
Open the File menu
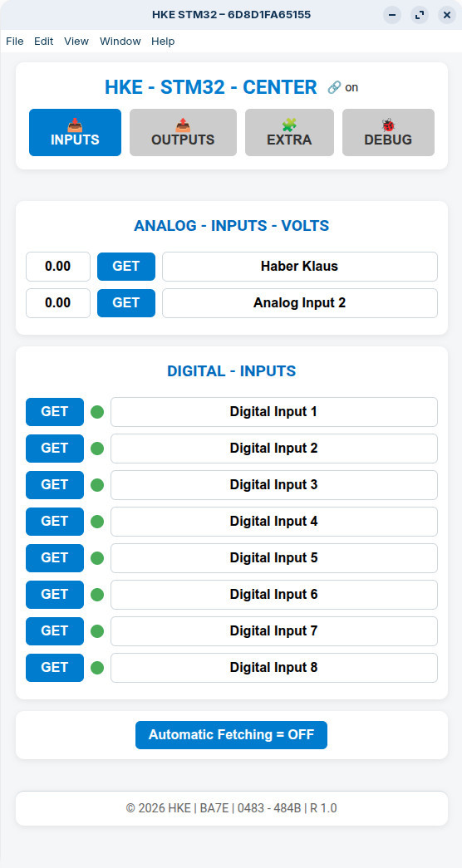point(15,41)
